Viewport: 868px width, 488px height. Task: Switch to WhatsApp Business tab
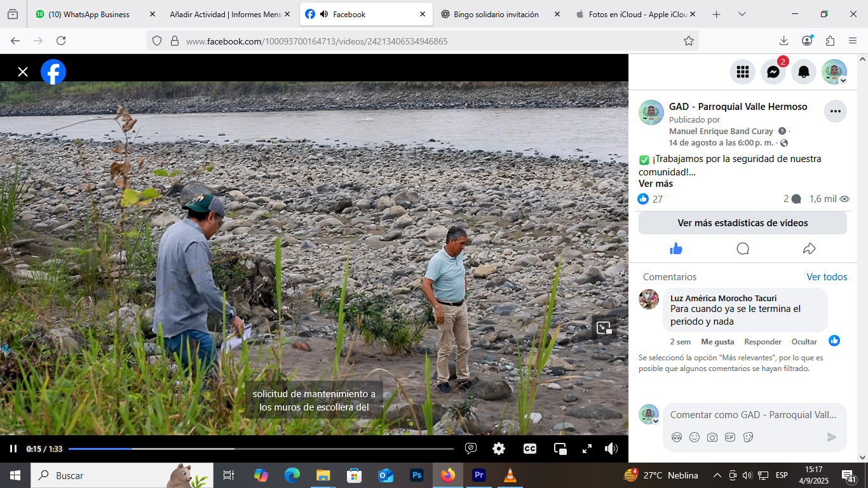88,14
